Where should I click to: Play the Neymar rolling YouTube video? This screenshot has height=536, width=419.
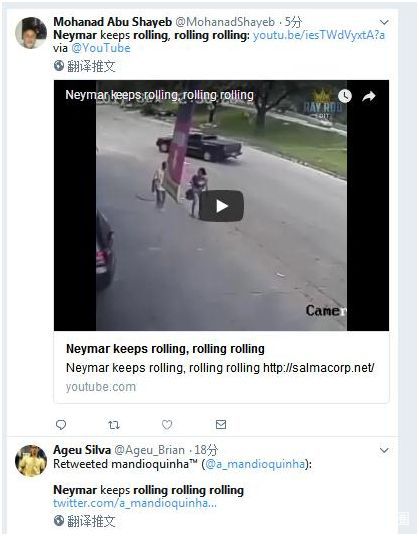click(221, 206)
